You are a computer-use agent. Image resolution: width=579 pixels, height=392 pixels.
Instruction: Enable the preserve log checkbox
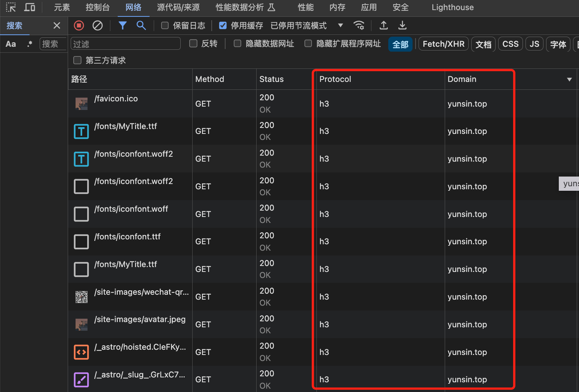tap(165, 25)
